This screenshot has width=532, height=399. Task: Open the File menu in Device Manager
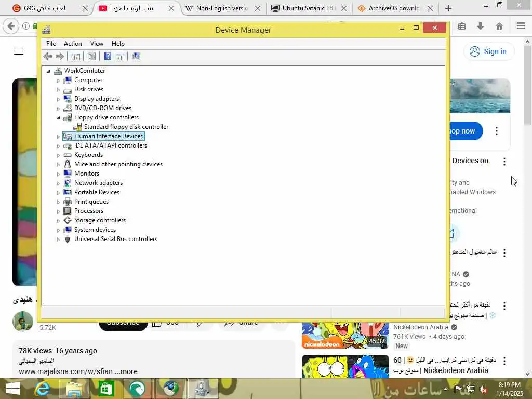point(51,44)
